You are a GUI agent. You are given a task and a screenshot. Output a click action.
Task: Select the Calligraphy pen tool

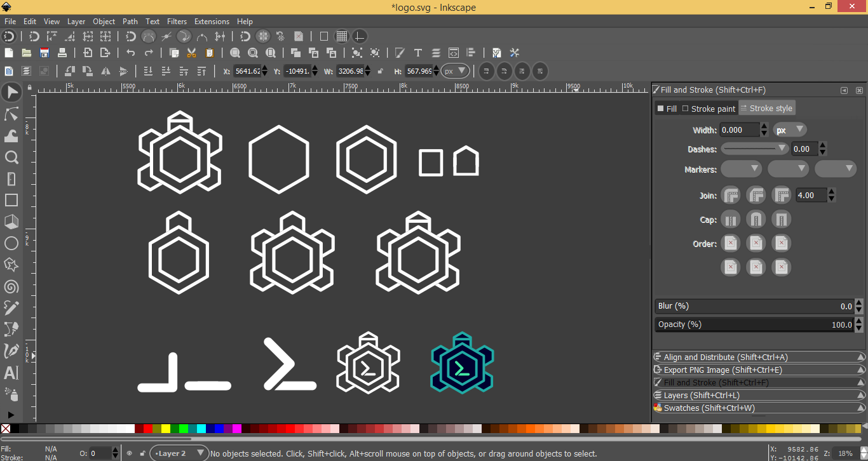(11, 351)
